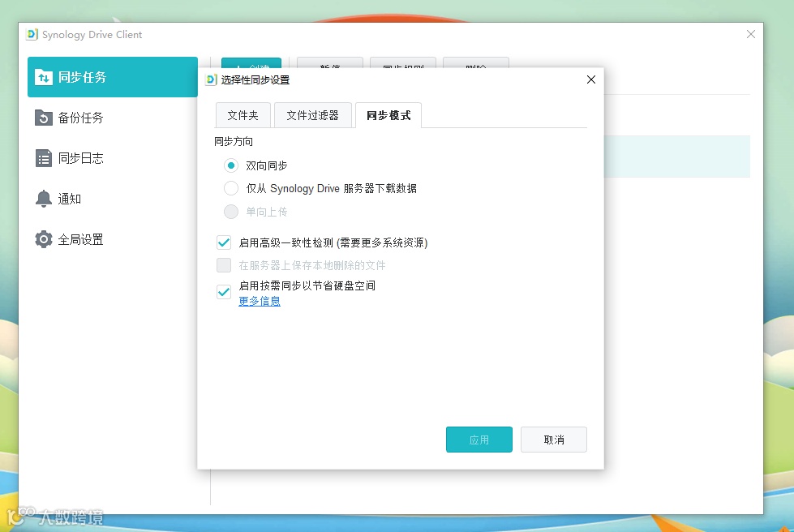Screen dimensions: 794x532
Task: Open 同步日志 in the sidebar
Action: coord(113,158)
